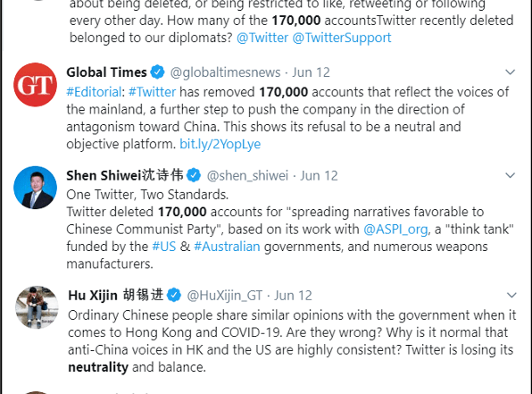Open Hu Xijin tweet Jun 12 timestamp
The width and height of the screenshot is (532, 394).
point(293,296)
